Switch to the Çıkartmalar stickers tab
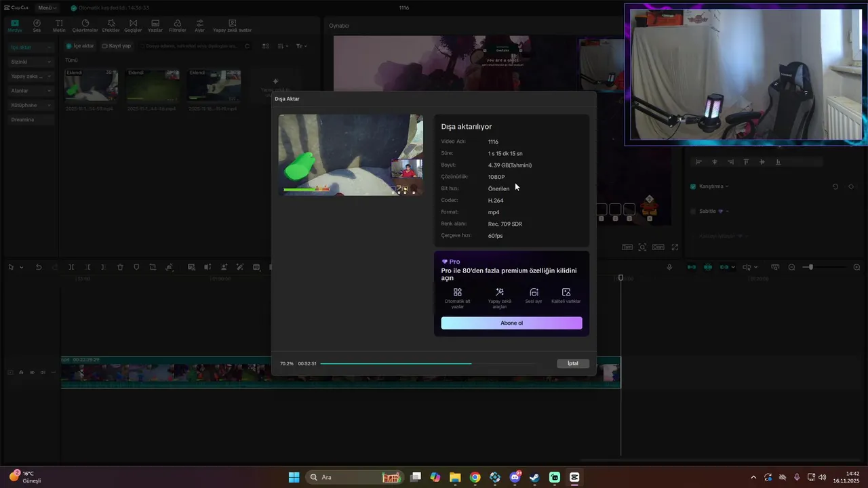Screen dimensions: 868x488 [85, 26]
